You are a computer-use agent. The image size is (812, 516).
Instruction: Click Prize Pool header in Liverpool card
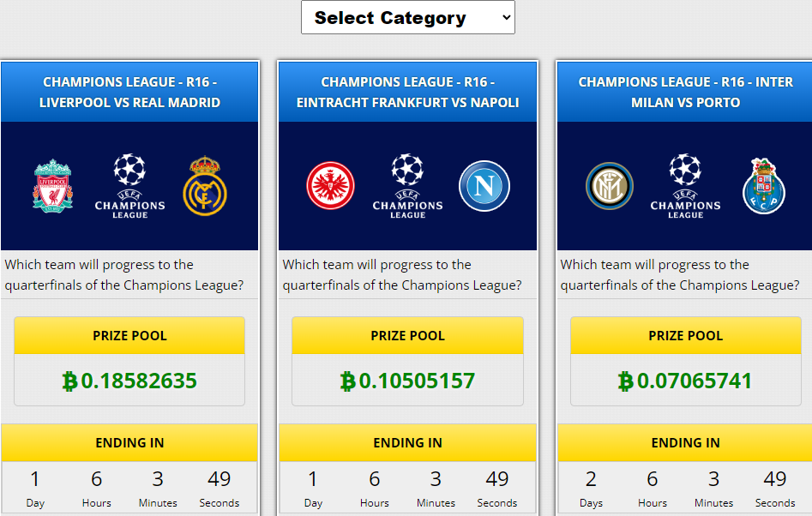[129, 335]
